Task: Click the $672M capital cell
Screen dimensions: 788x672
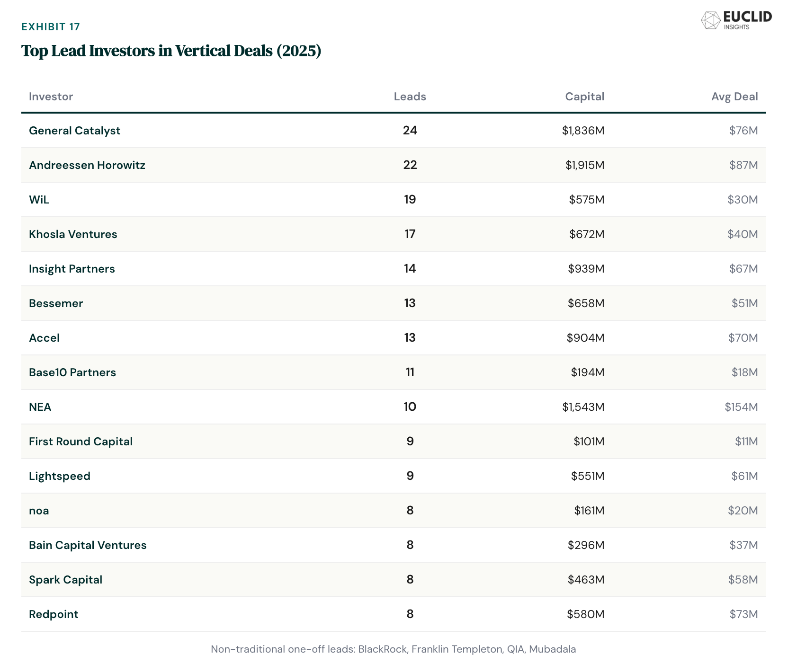Action: tap(587, 234)
